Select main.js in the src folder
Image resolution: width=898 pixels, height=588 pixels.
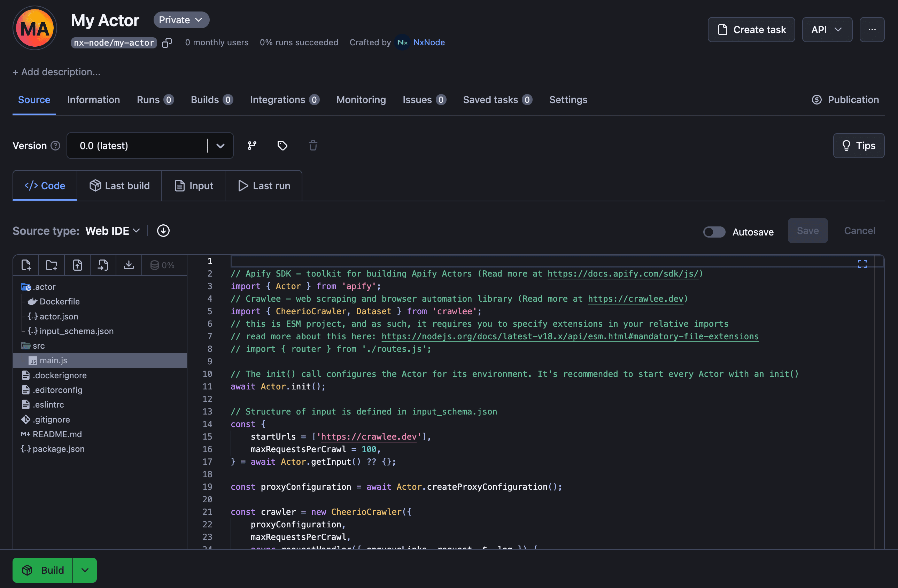(x=54, y=360)
